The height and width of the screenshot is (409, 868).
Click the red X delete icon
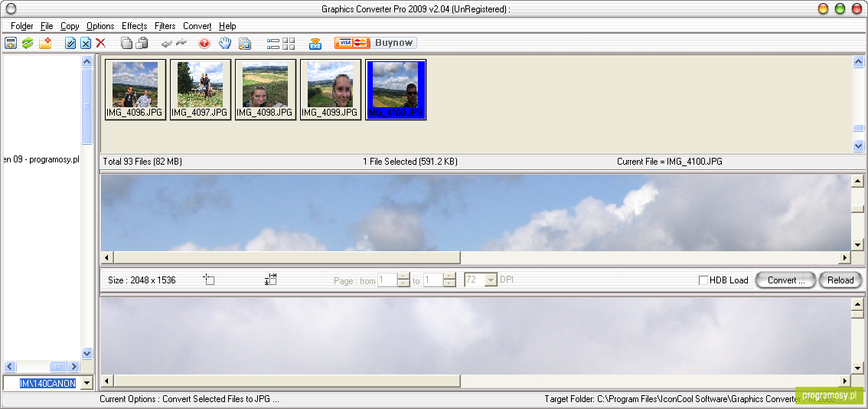(x=101, y=43)
